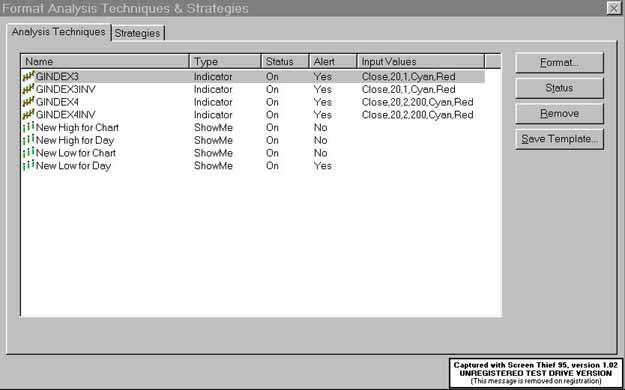
Task: Click the New High for Day ShowMe icon
Action: point(28,140)
